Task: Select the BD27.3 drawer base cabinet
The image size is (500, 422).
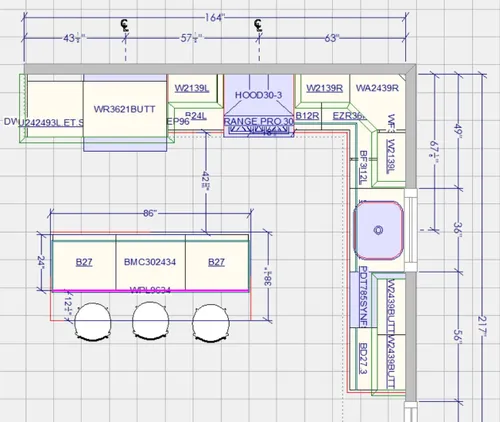Action: (x=363, y=358)
